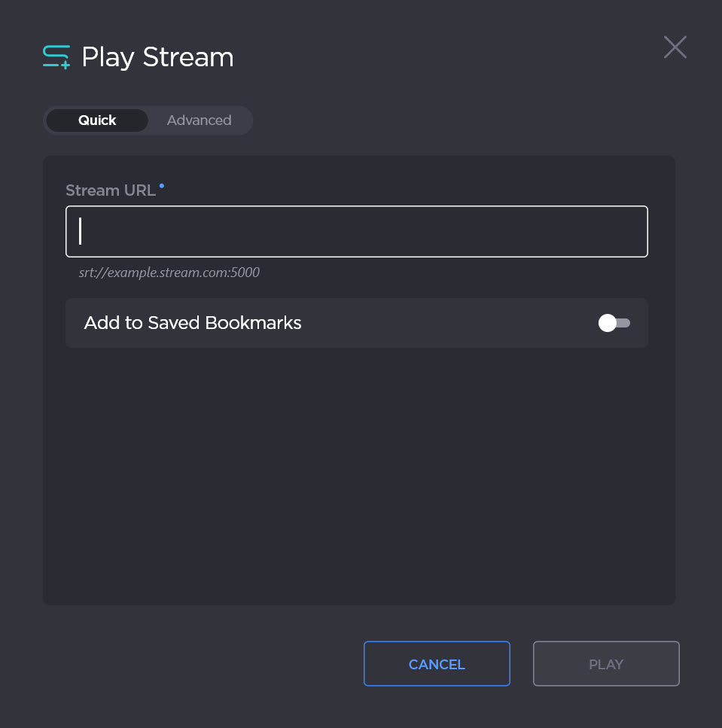Toggle the bookmark saving switch
Screen dimensions: 722x728
tap(614, 322)
